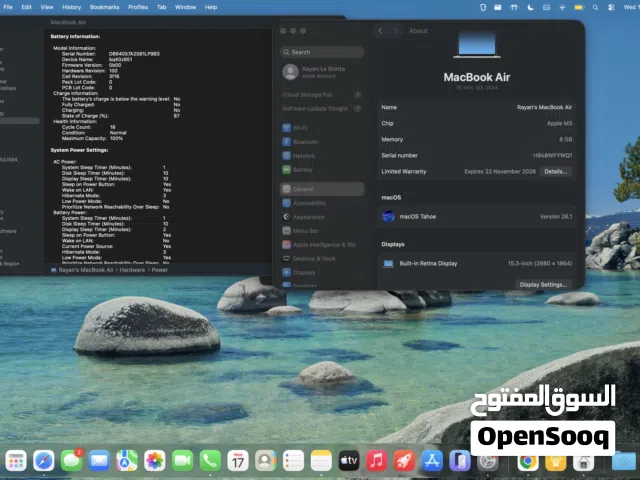Open the Mail app in the Dock
This screenshot has height=480, width=640.
[99, 461]
